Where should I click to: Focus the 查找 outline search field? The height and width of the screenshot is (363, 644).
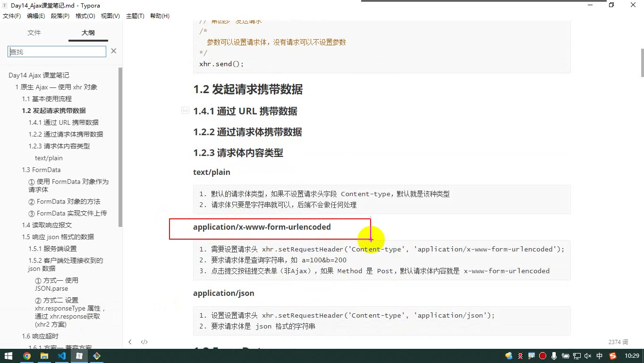pyautogui.click(x=57, y=52)
